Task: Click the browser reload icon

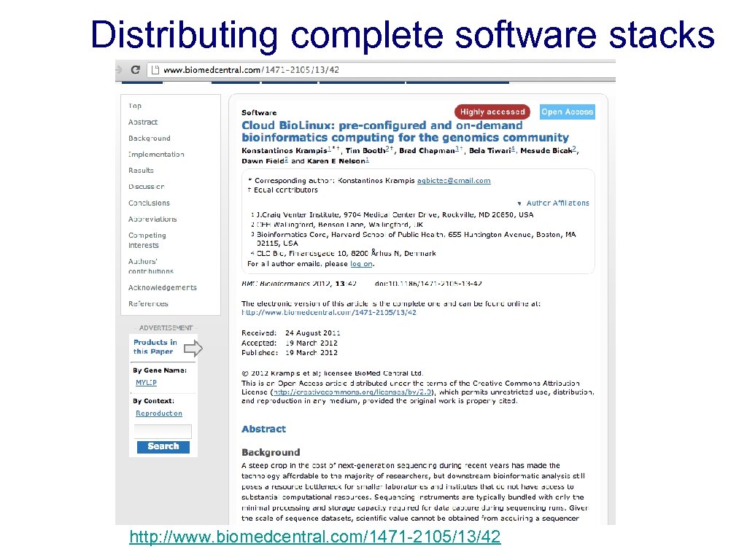Action: [135, 70]
